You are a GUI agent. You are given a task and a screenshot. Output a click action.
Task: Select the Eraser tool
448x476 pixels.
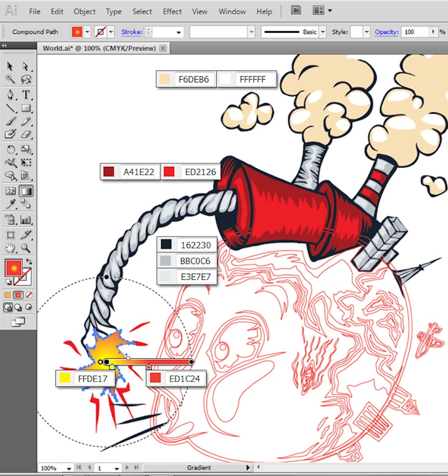[x=26, y=134]
